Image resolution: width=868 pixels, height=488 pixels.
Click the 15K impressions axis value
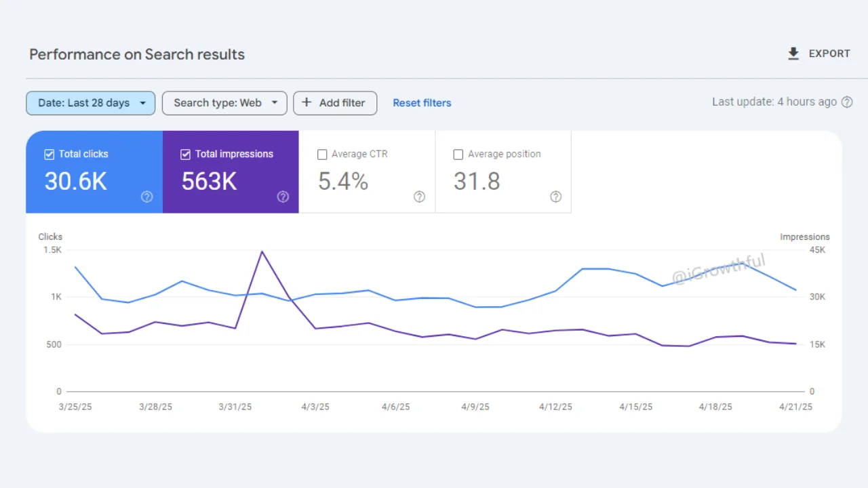coord(818,344)
